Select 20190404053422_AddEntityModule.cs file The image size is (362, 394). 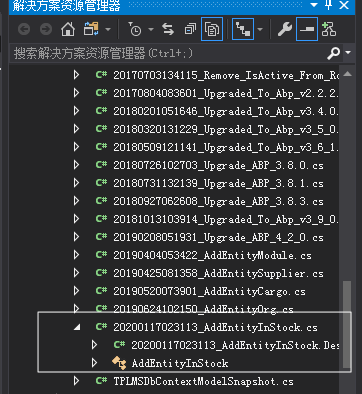coord(212,255)
